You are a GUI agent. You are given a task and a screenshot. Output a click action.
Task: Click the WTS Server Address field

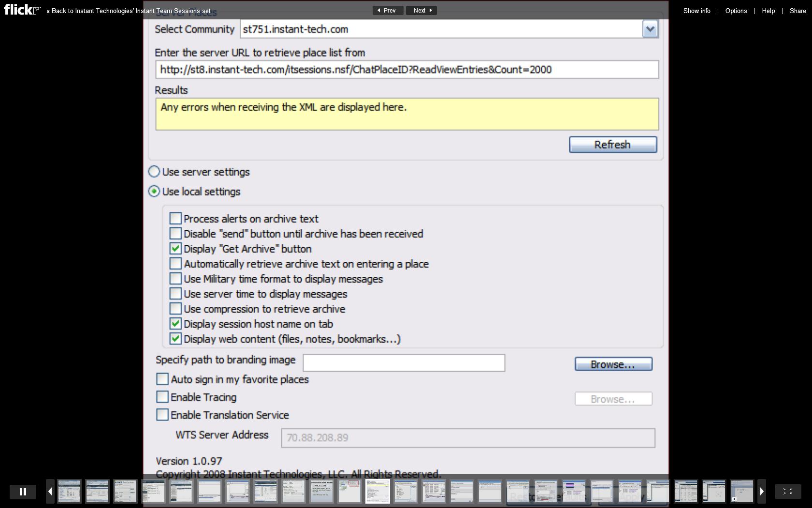click(468, 438)
